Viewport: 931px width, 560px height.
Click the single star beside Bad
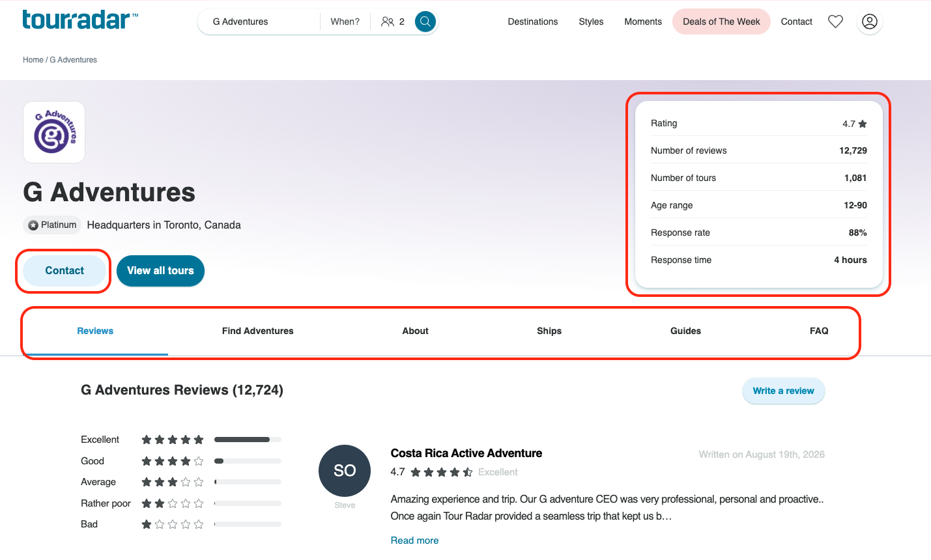coord(173,524)
